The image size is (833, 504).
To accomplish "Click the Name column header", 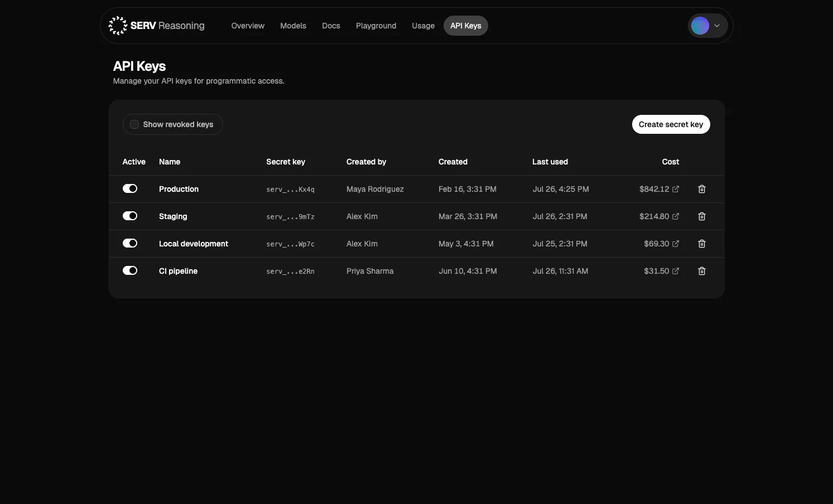I will 170,162.
